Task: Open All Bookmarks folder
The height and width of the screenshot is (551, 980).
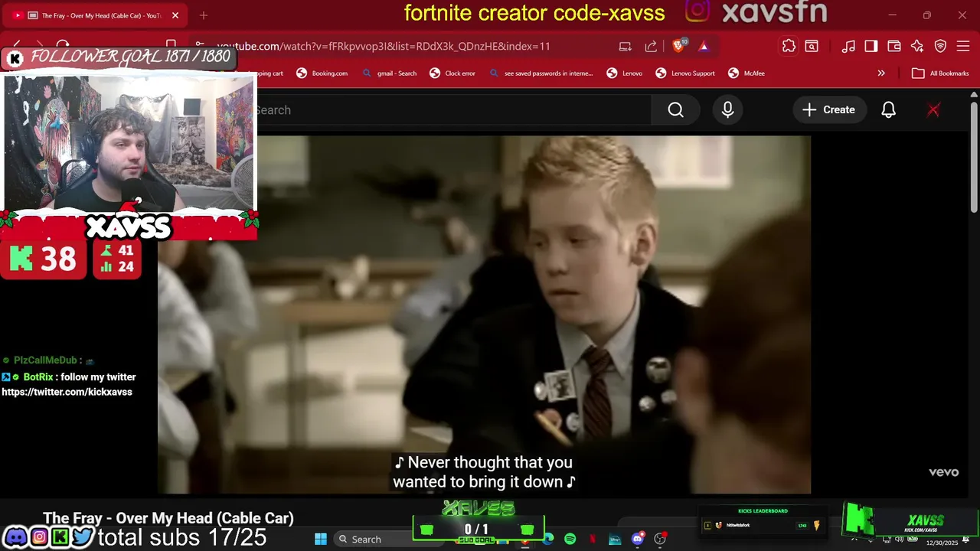Action: tap(940, 73)
